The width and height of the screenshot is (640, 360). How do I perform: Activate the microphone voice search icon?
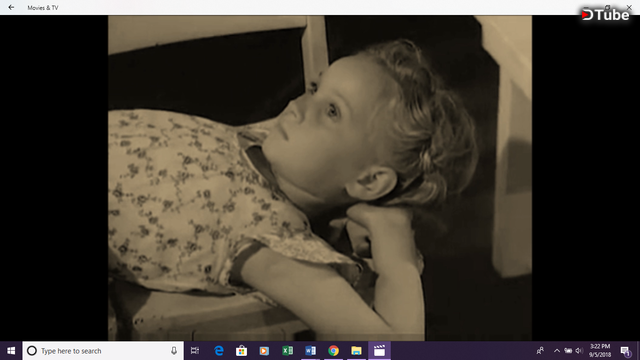pos(174,351)
